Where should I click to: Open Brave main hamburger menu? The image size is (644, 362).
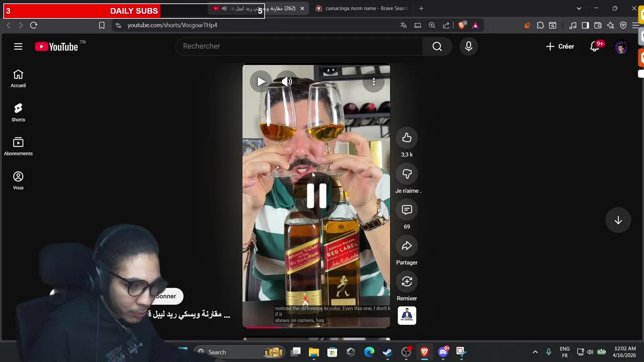pyautogui.click(x=635, y=25)
